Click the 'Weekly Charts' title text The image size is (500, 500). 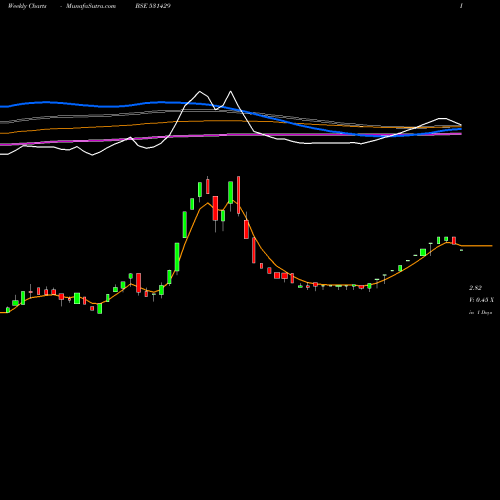(27, 6)
